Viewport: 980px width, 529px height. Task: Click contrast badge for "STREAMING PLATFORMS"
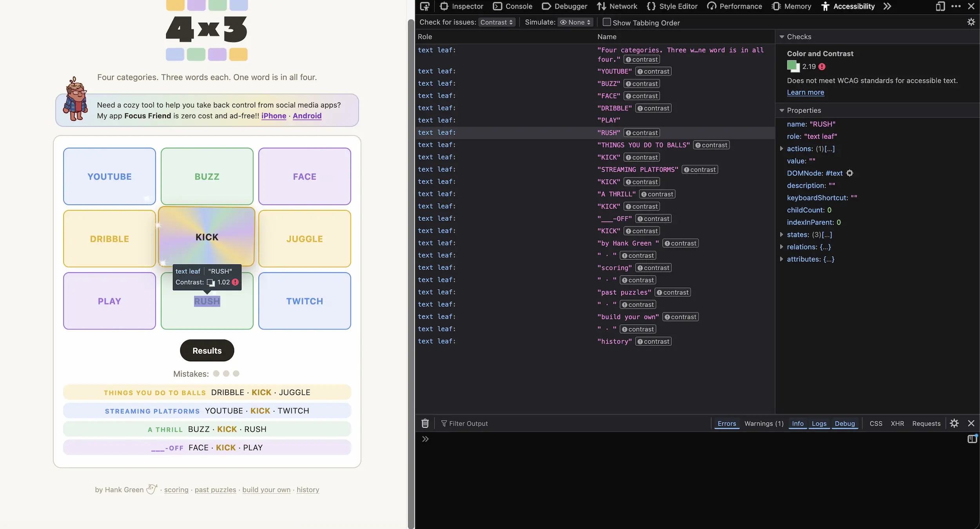[x=700, y=170]
